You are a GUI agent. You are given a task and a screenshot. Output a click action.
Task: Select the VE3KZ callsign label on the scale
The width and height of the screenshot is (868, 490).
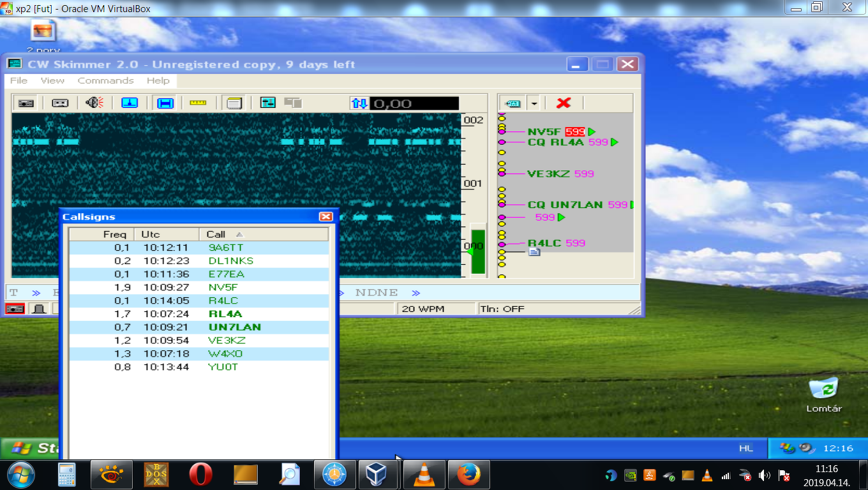[x=548, y=174]
